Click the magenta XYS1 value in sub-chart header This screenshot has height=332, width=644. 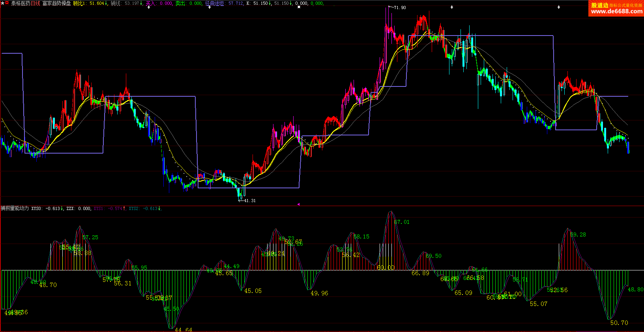109,208
